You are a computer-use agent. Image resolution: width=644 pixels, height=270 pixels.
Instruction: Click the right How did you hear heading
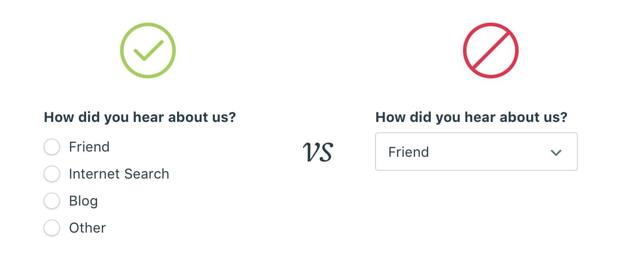[471, 117]
